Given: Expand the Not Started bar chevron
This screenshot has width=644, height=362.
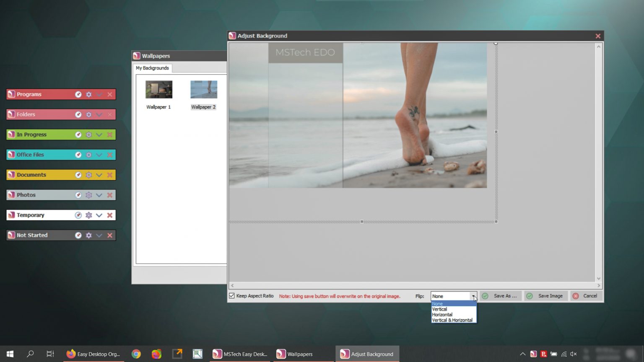Looking at the screenshot, I should pos(99,235).
